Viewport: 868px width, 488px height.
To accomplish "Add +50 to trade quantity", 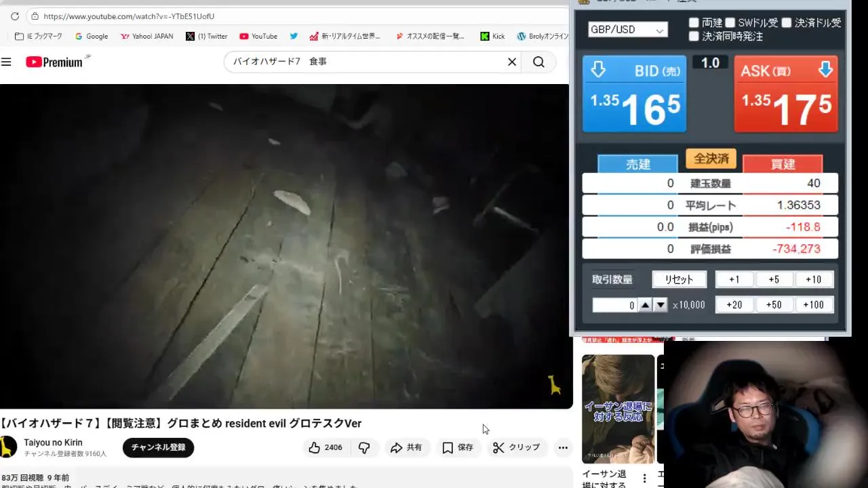I will click(774, 305).
